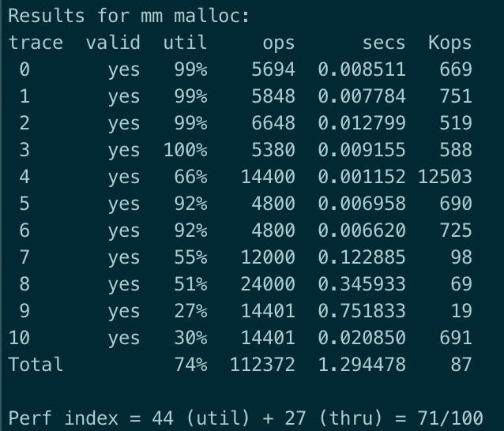Image resolution: width=504 pixels, height=431 pixels.
Task: Click the 'Results for mm malloc:' header line
Action: [x=129, y=16]
